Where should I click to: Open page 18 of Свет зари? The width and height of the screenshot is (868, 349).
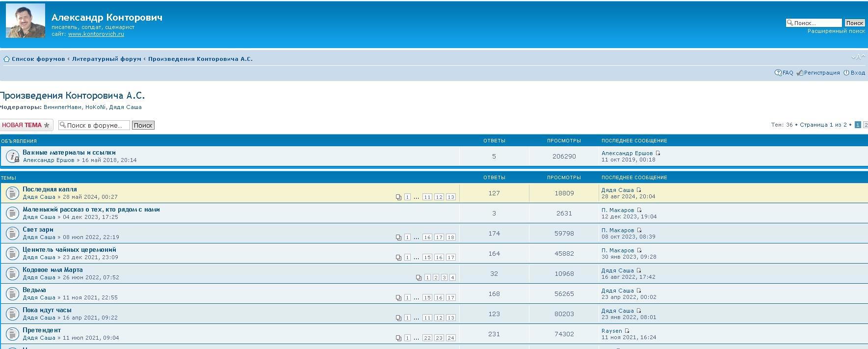click(x=450, y=238)
